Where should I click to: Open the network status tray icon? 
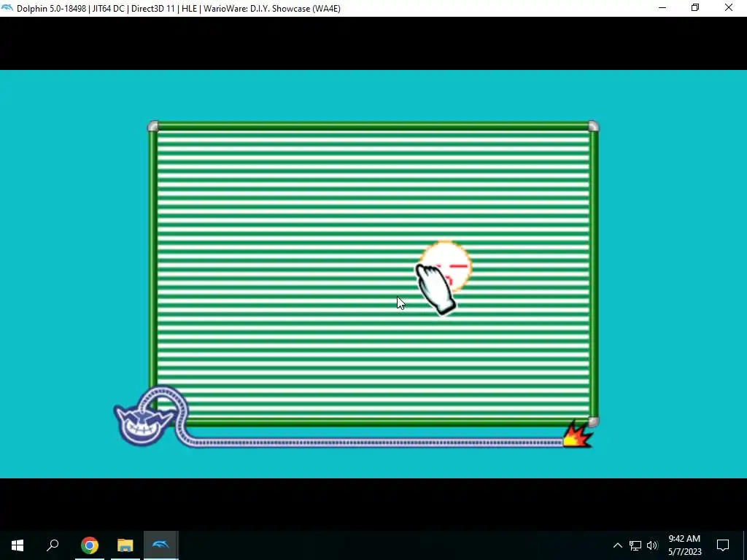coord(635,545)
